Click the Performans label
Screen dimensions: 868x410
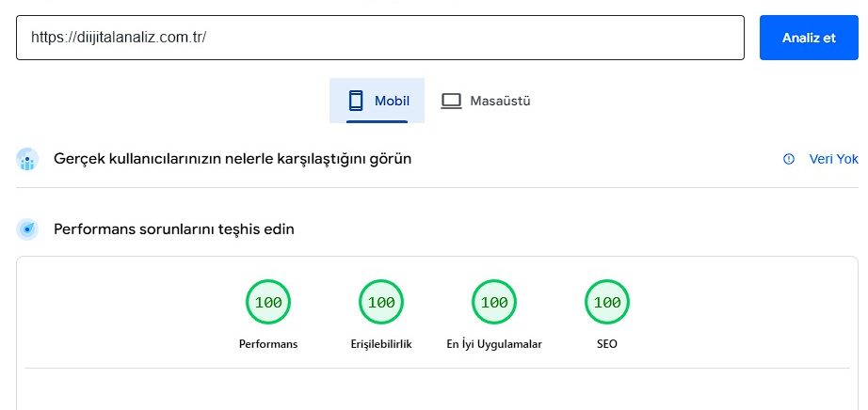(268, 344)
